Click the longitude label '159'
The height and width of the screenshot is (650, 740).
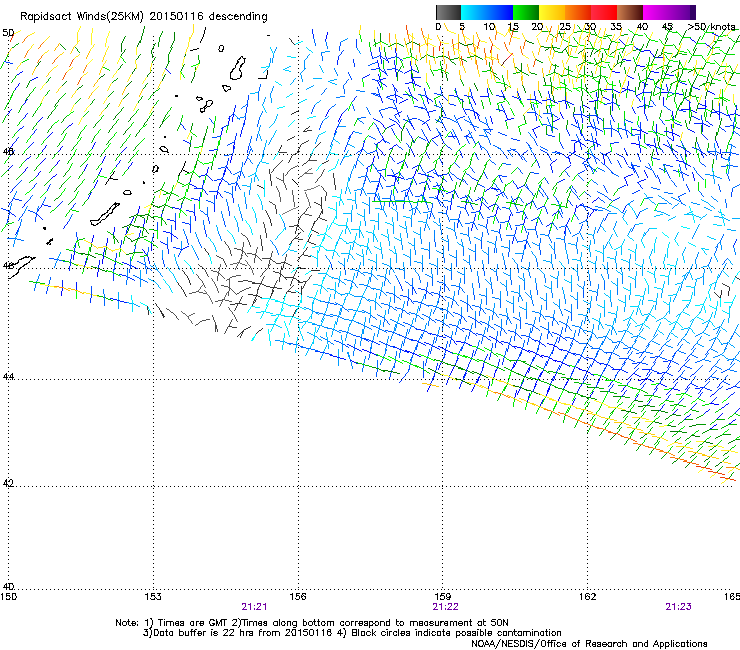443,597
